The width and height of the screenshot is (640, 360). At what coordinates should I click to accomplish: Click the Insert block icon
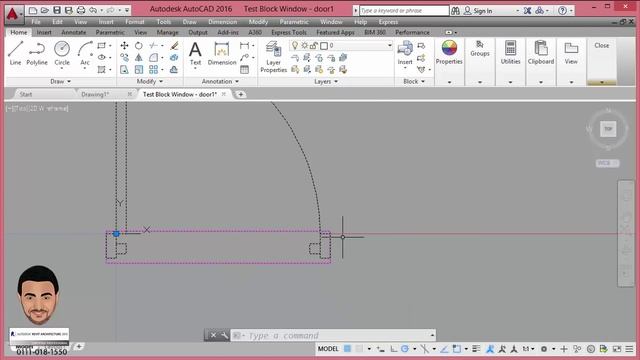405,52
